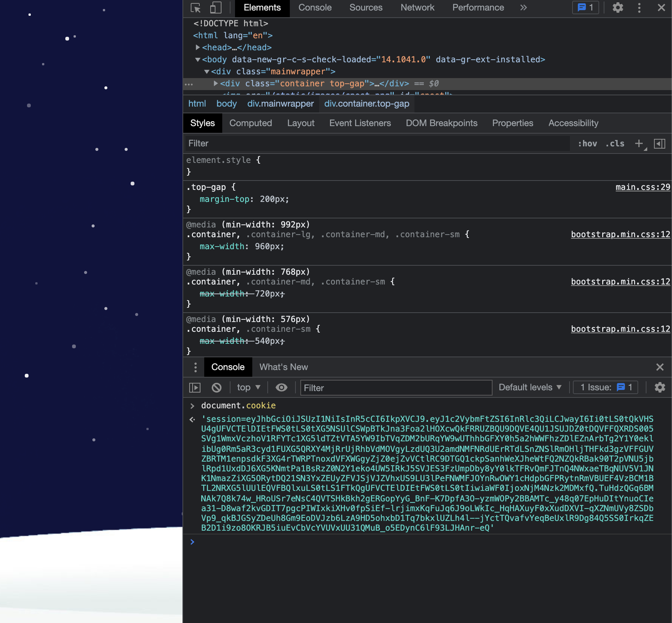
Task: Toggle the device toolbar icon
Action: (x=215, y=8)
